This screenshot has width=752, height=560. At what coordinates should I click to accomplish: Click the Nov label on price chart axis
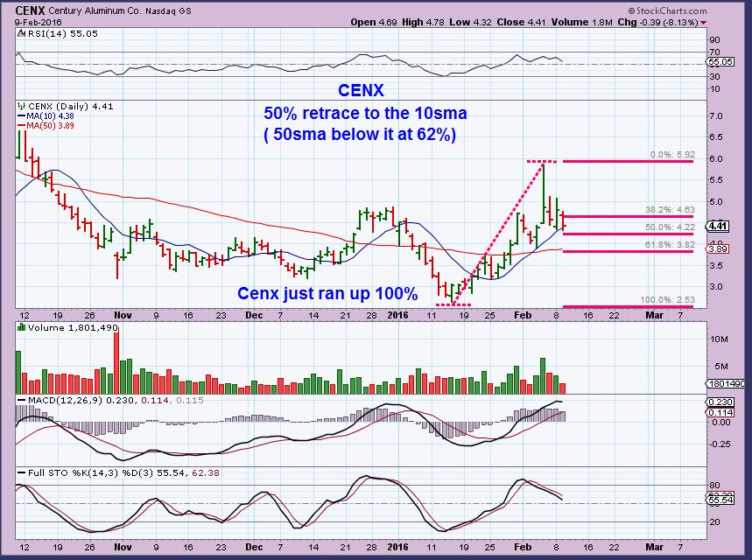(x=123, y=315)
